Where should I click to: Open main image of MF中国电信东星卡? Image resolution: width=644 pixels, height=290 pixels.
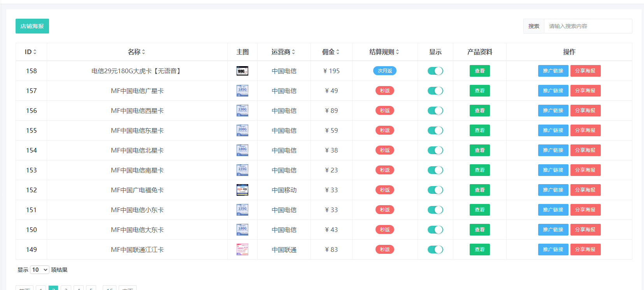click(242, 130)
